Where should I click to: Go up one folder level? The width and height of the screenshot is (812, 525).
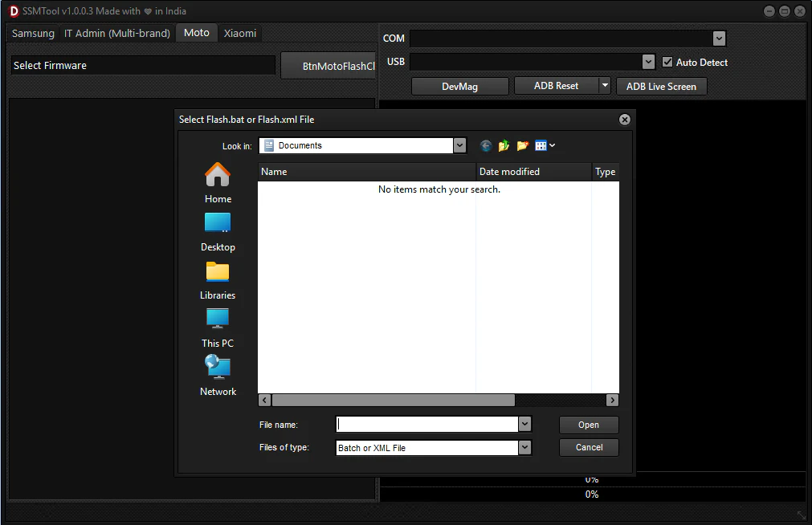point(504,145)
